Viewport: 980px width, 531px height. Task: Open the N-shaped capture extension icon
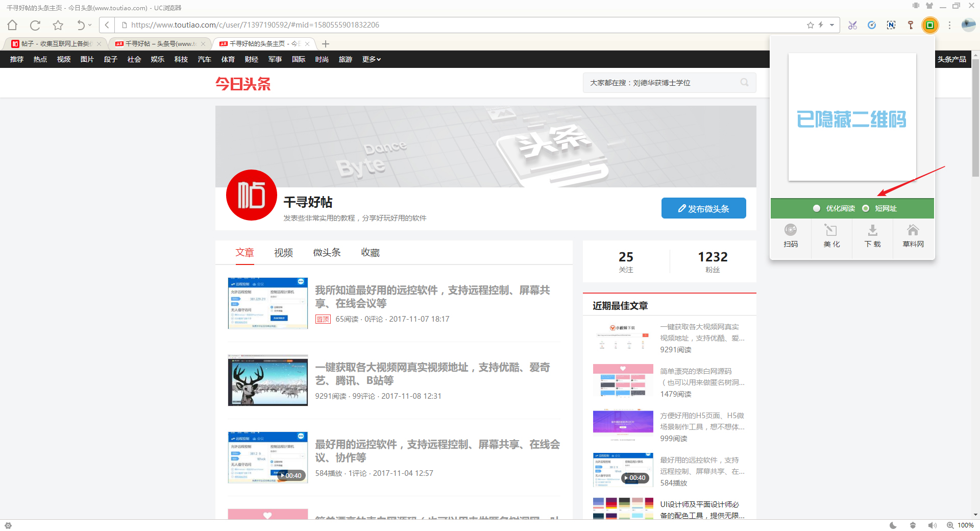[x=891, y=25]
